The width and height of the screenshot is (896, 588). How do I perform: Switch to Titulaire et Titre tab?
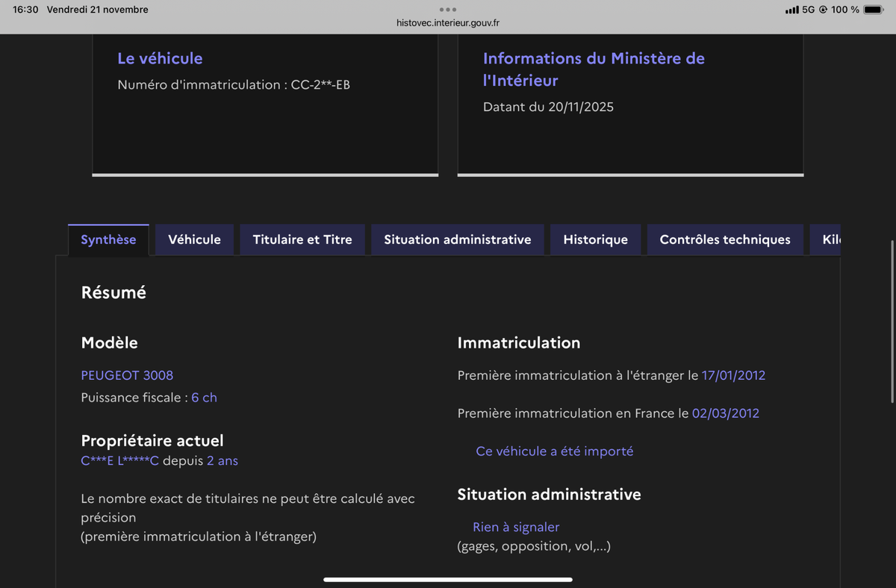(x=302, y=240)
